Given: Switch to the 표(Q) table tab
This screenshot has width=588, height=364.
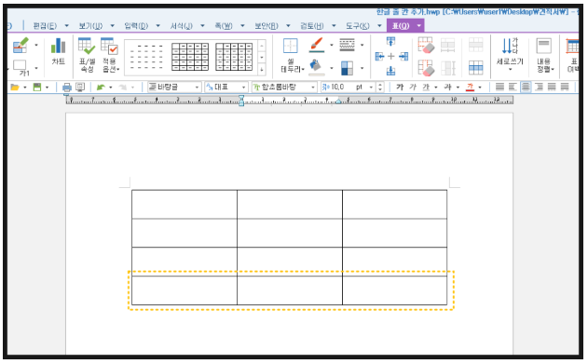Looking at the screenshot, I should click(401, 26).
